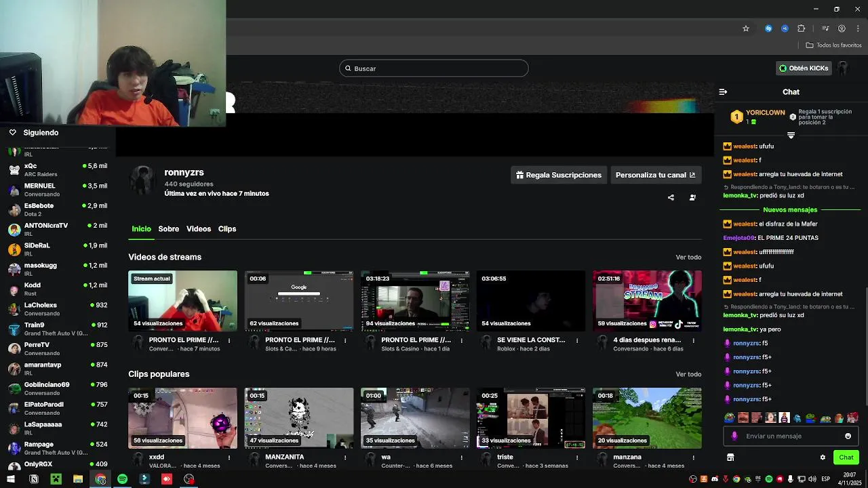Click the Regala Suscripciones button
Viewport: 868px width, 488px height.
559,175
